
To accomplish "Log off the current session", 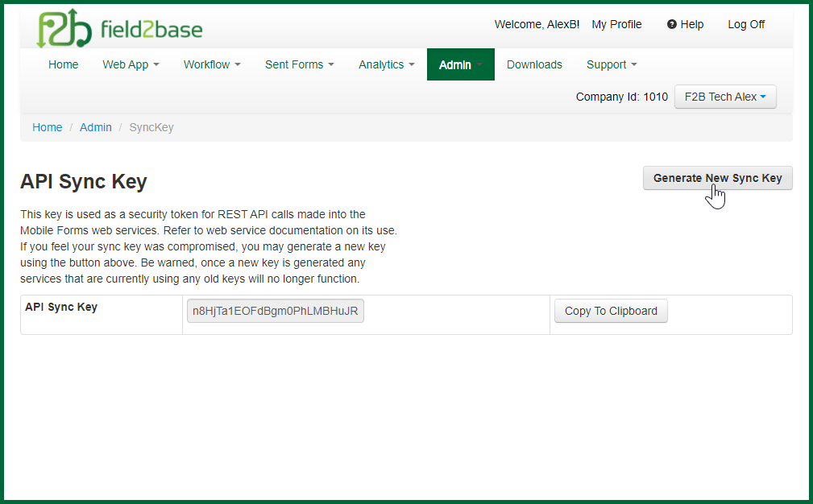I will (x=745, y=24).
